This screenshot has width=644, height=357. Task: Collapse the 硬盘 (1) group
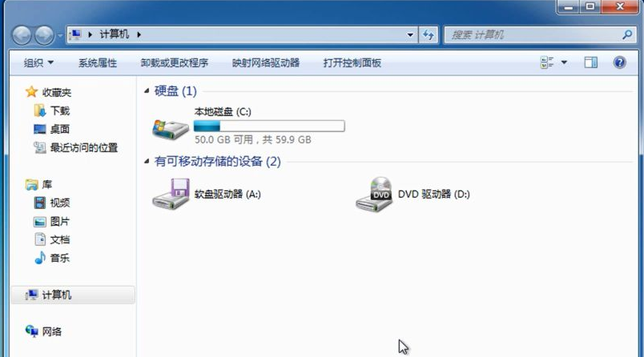pyautogui.click(x=147, y=90)
